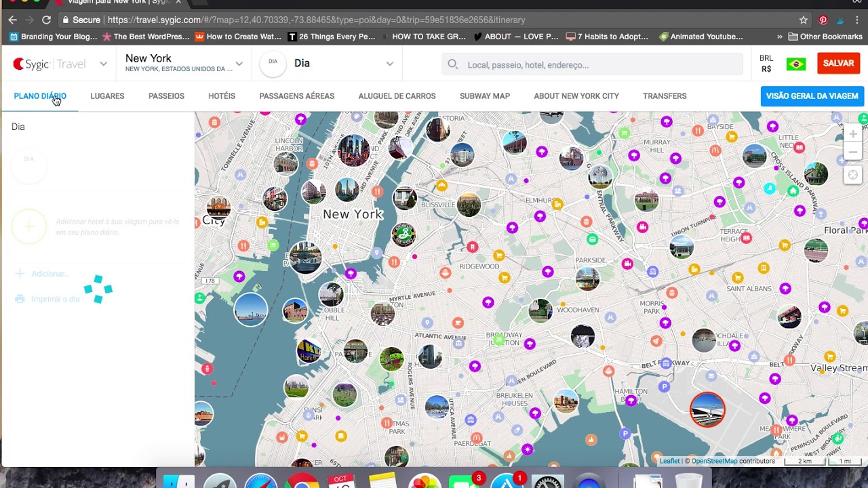This screenshot has height=488, width=868.
Task: Reload the page in browser
Action: [46, 20]
